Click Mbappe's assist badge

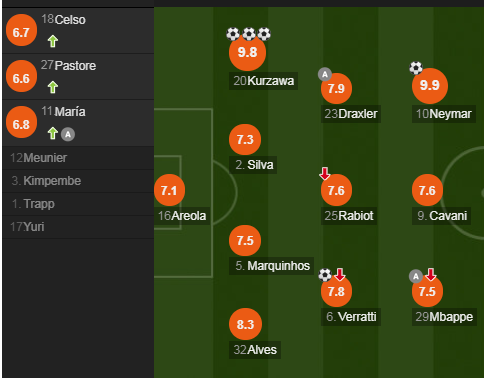coord(416,276)
